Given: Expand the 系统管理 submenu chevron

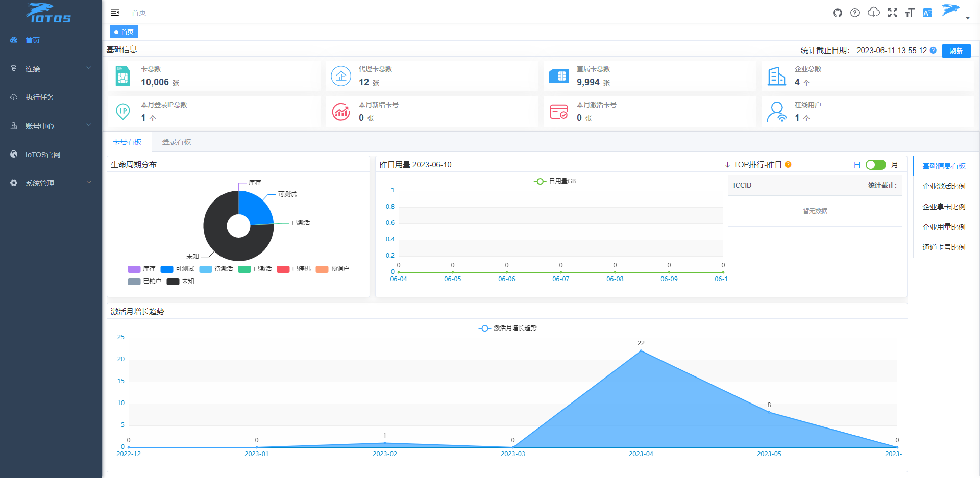Looking at the screenshot, I should click(x=89, y=182).
